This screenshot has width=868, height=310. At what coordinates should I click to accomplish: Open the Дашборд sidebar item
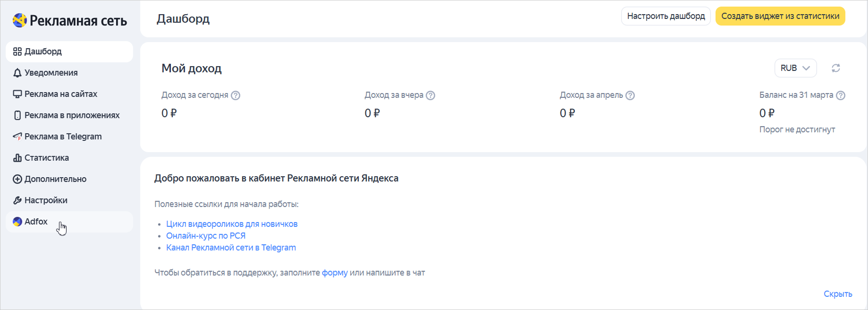point(43,52)
